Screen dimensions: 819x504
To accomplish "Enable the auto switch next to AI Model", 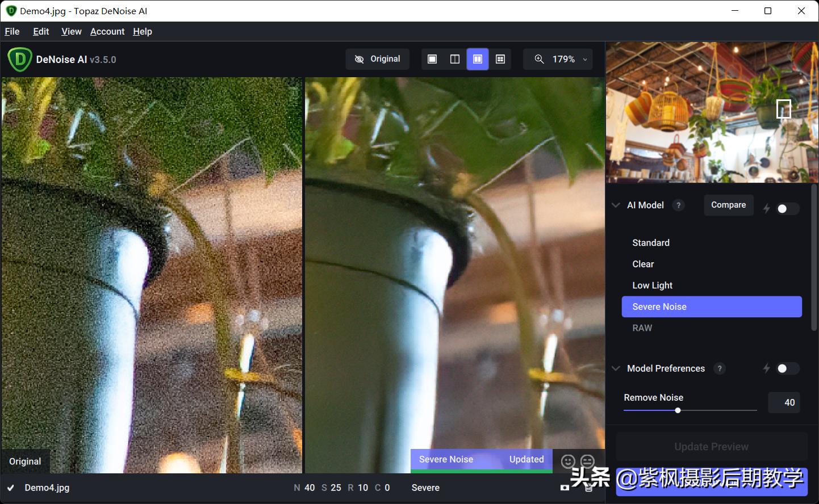I will click(788, 208).
